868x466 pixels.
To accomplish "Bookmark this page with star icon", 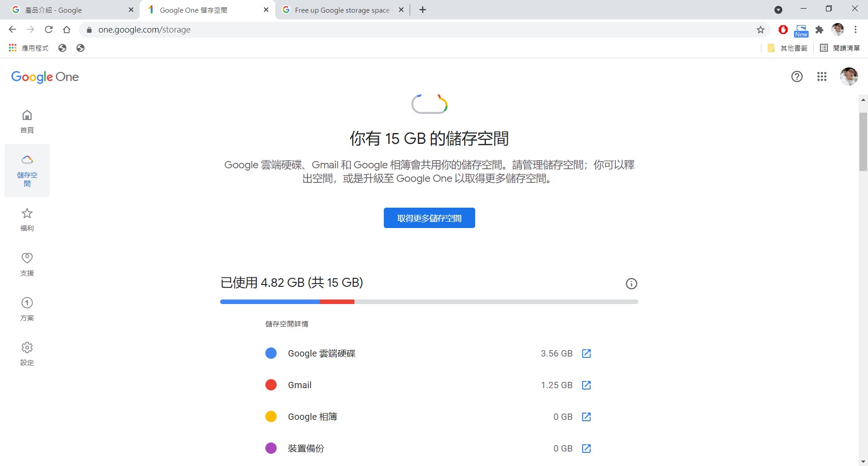I will 760,30.
